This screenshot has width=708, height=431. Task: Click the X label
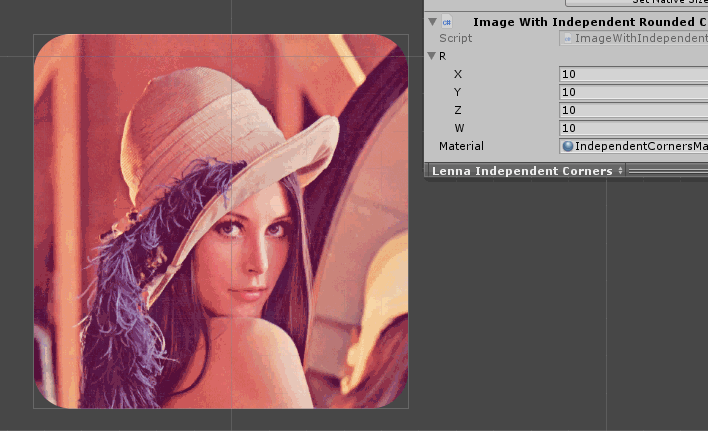pyautogui.click(x=458, y=74)
